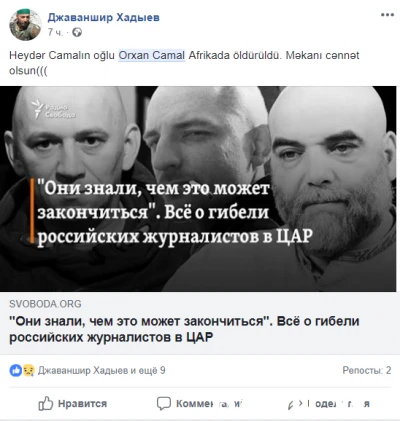Open the SVOBODA.ORG source link
Viewport: 400px width, 421px height.
point(45,304)
